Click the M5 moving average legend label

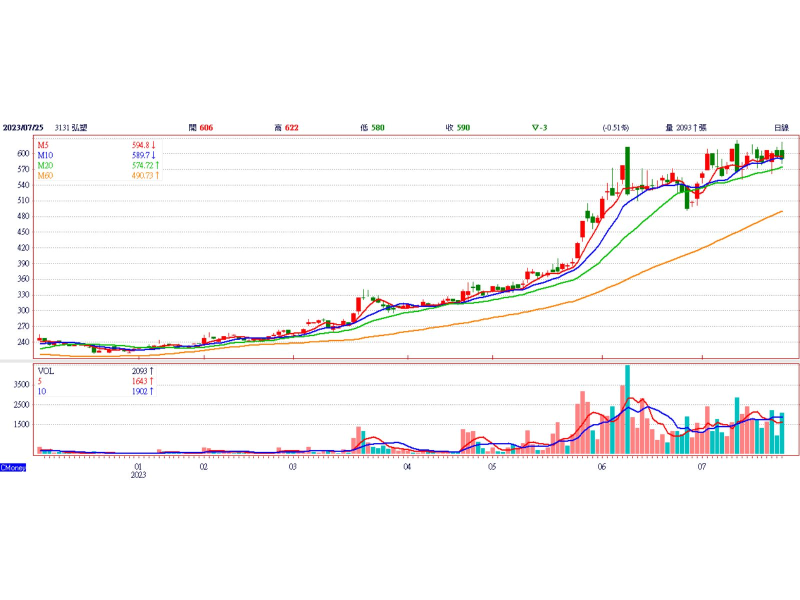point(45,146)
